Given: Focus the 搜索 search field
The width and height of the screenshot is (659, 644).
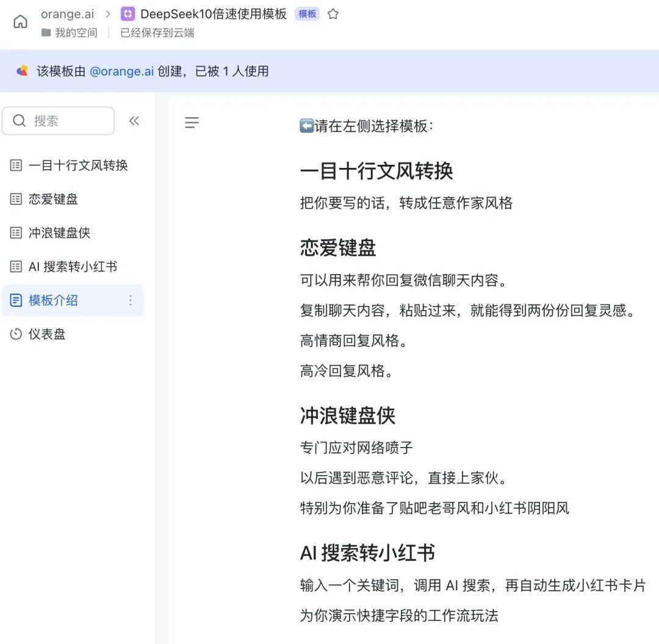Looking at the screenshot, I should [x=58, y=121].
